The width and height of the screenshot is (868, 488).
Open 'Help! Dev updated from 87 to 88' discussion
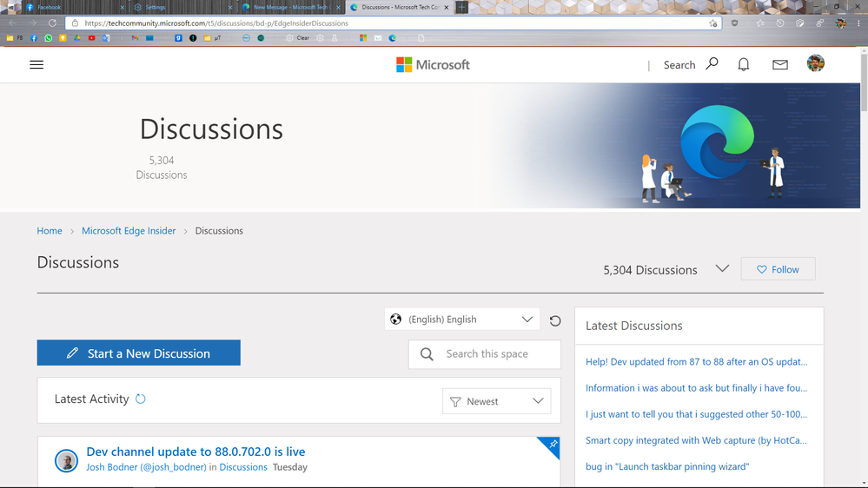(x=696, y=362)
